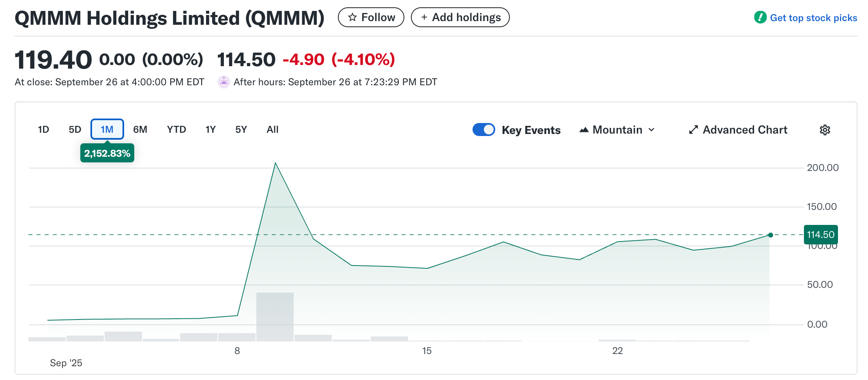The width and height of the screenshot is (868, 380).
Task: Click the plus icon in Add holdings
Action: point(424,17)
